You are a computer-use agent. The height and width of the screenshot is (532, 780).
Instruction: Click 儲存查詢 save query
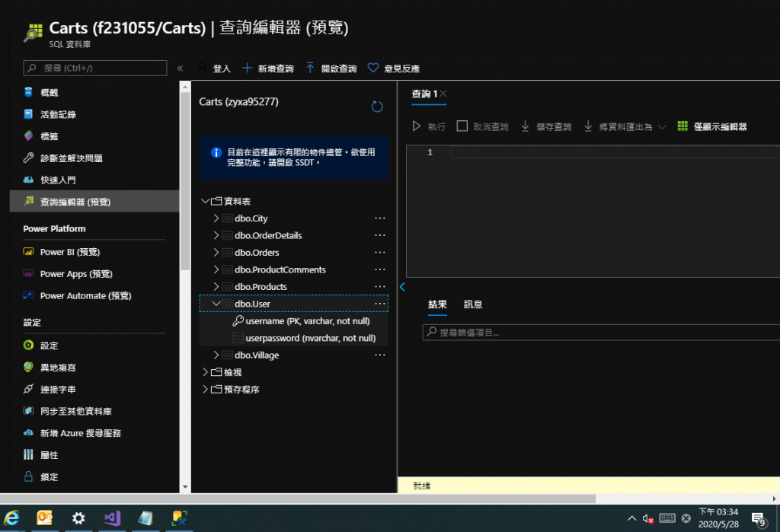click(546, 126)
